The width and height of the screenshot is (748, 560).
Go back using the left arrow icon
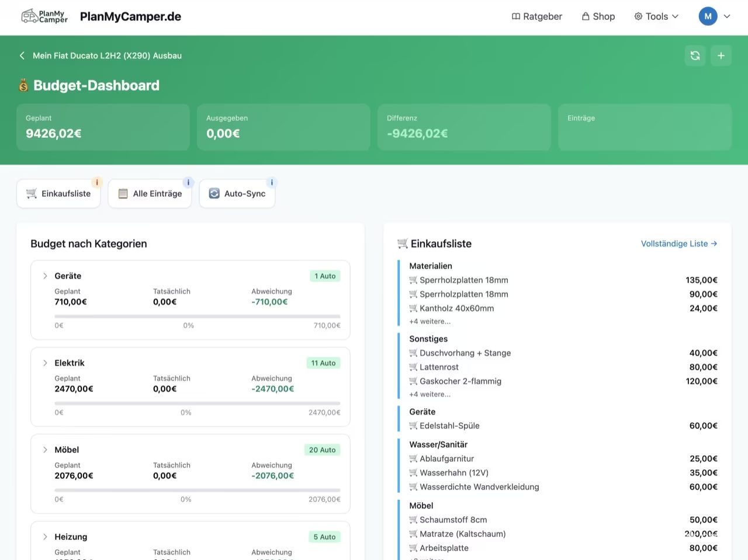click(22, 55)
